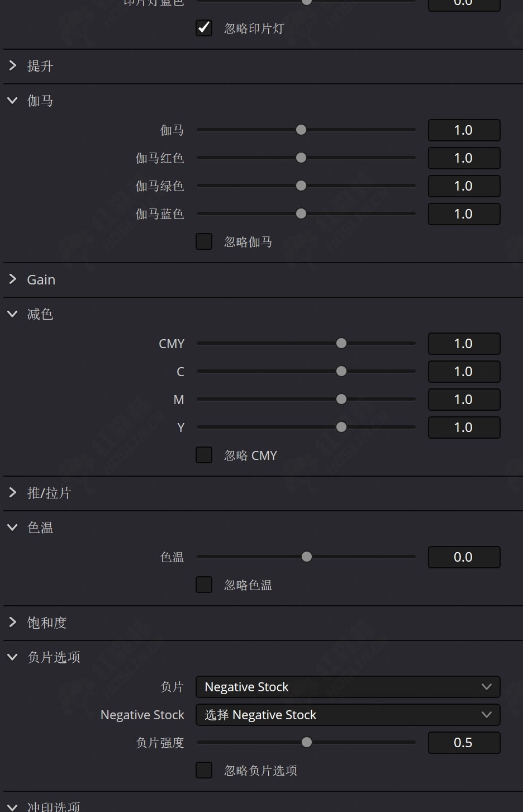This screenshot has height=812, width=523.
Task: Collapse the 减色 section
Action: (13, 314)
